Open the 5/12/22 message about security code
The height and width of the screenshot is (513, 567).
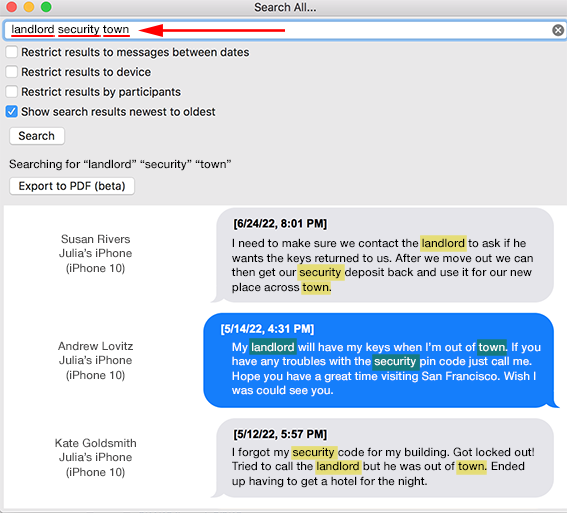(383, 458)
